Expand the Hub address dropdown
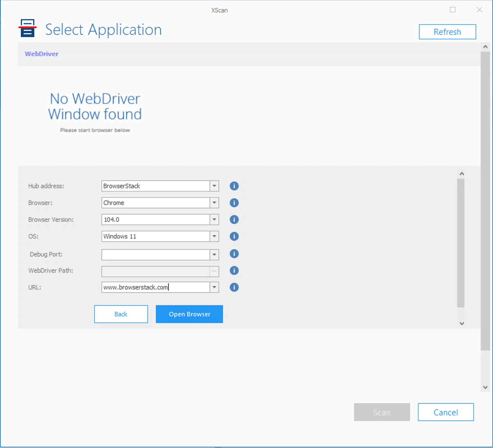The width and height of the screenshot is (493, 448). pos(214,186)
